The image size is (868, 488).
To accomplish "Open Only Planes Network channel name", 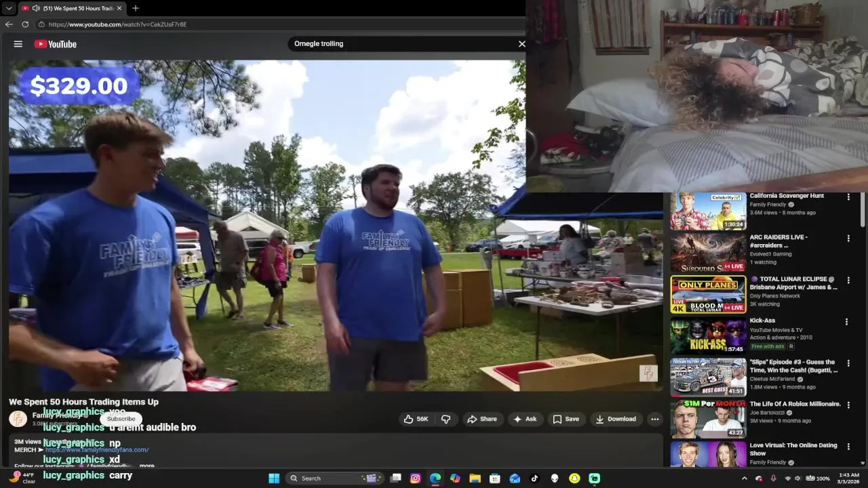I will [x=775, y=296].
